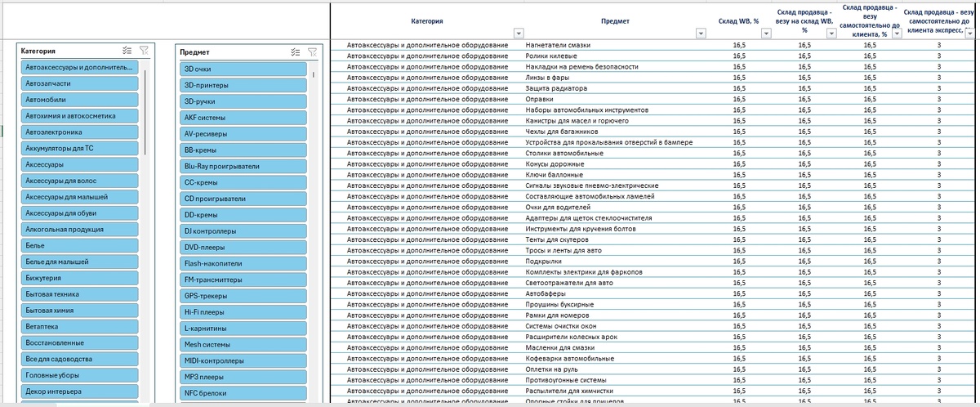Select DD-кремы slicer item

click(x=243, y=215)
